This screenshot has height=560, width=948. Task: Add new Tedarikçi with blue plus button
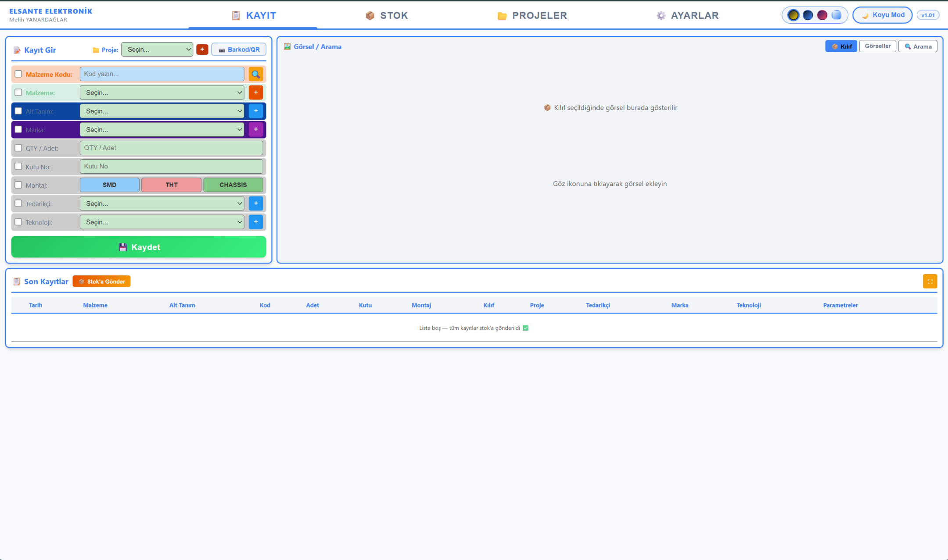coord(255,203)
